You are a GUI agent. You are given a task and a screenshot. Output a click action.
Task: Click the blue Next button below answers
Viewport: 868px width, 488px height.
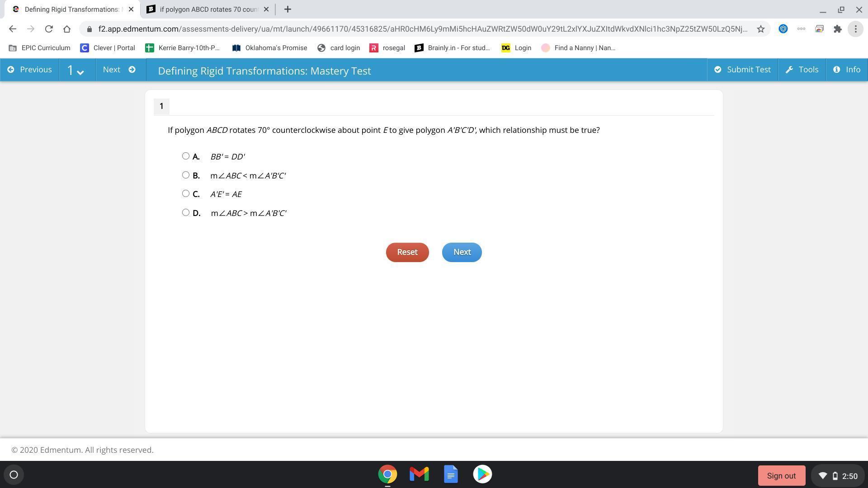point(462,252)
